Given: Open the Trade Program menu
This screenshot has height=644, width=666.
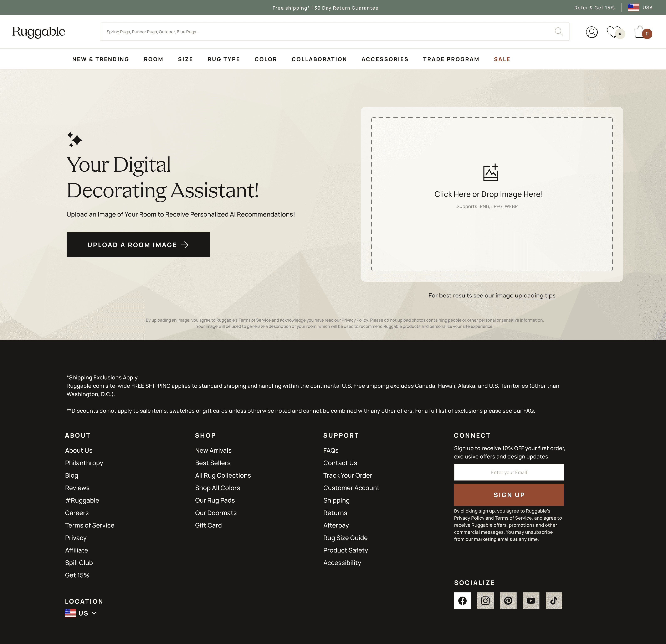Looking at the screenshot, I should point(451,59).
